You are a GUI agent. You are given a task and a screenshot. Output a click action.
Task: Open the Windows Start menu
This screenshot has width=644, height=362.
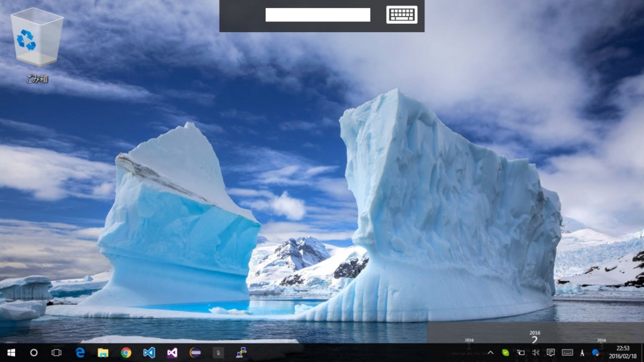[x=11, y=353]
